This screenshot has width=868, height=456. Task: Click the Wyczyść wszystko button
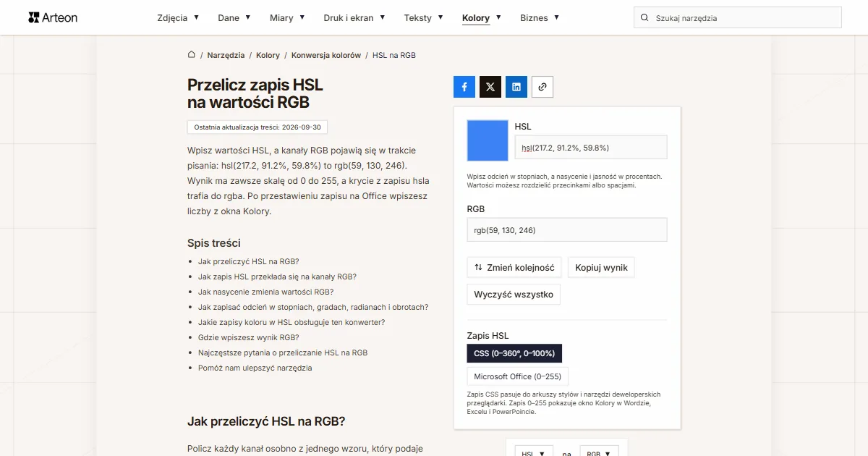514,295
